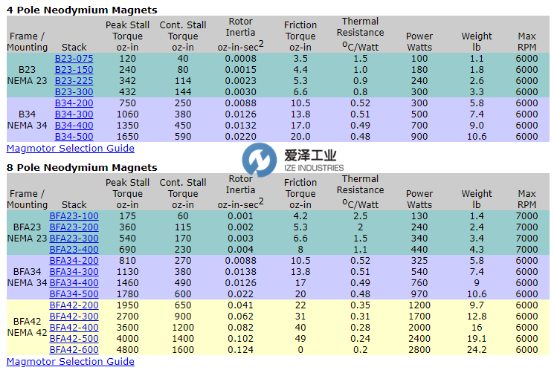The width and height of the screenshot is (554, 370).
Task: Select the 'BFA23 NEMA 23' frame cell
Action: coord(27,233)
